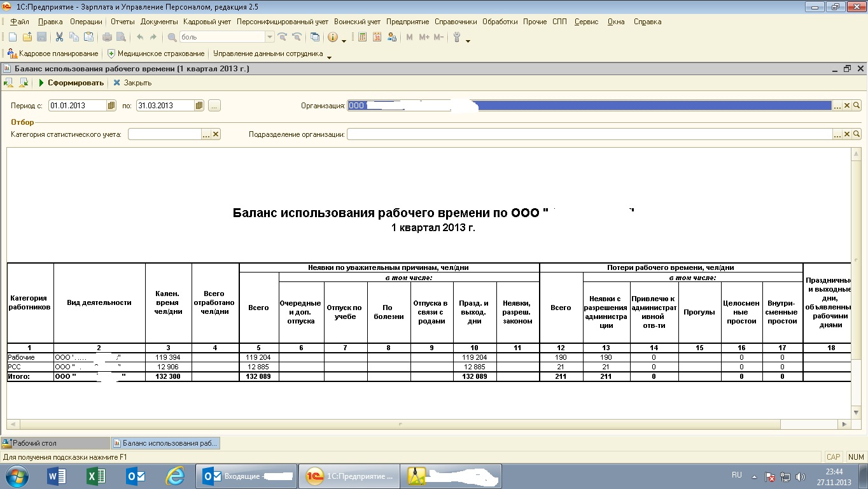
Task: Expand the search text dropdown arrow
Action: [270, 37]
